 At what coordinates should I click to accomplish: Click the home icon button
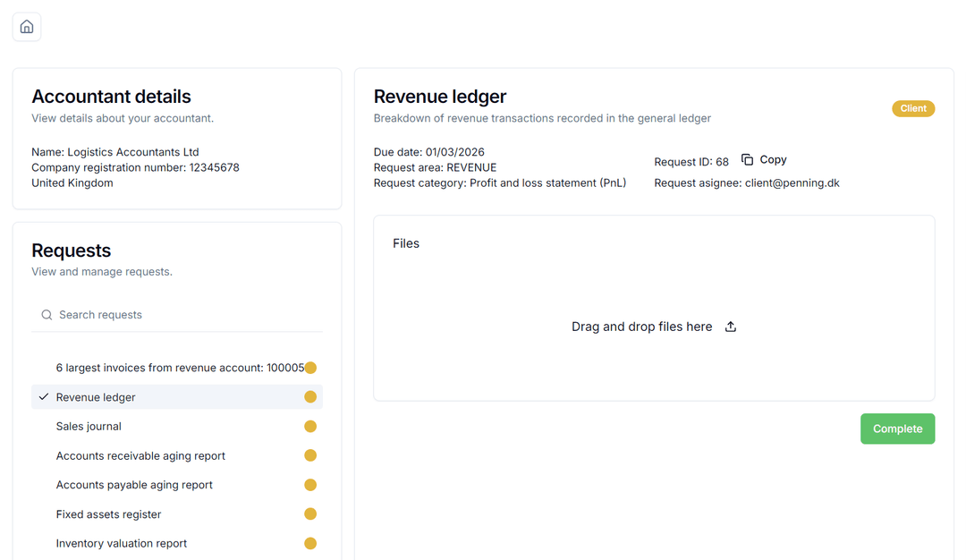coord(27,27)
